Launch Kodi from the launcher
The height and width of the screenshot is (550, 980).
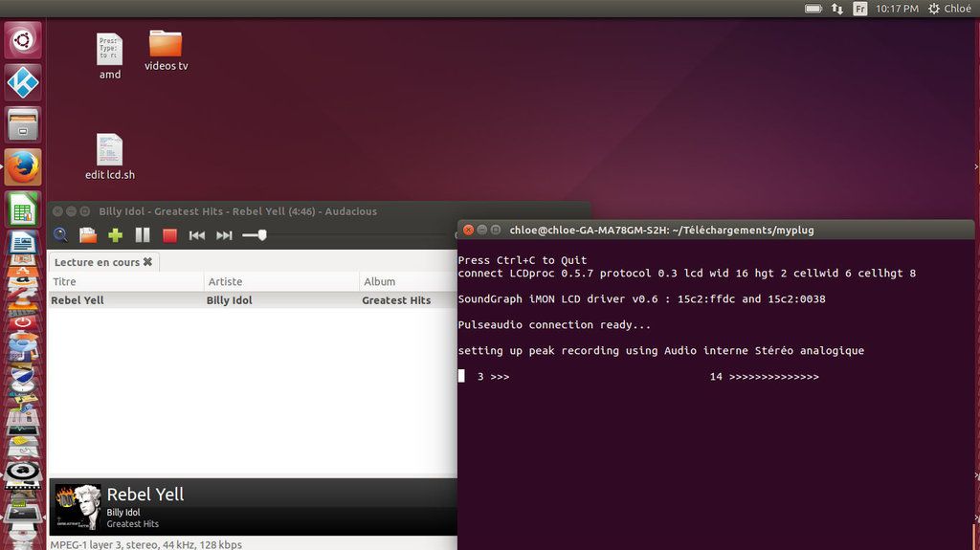pyautogui.click(x=23, y=82)
